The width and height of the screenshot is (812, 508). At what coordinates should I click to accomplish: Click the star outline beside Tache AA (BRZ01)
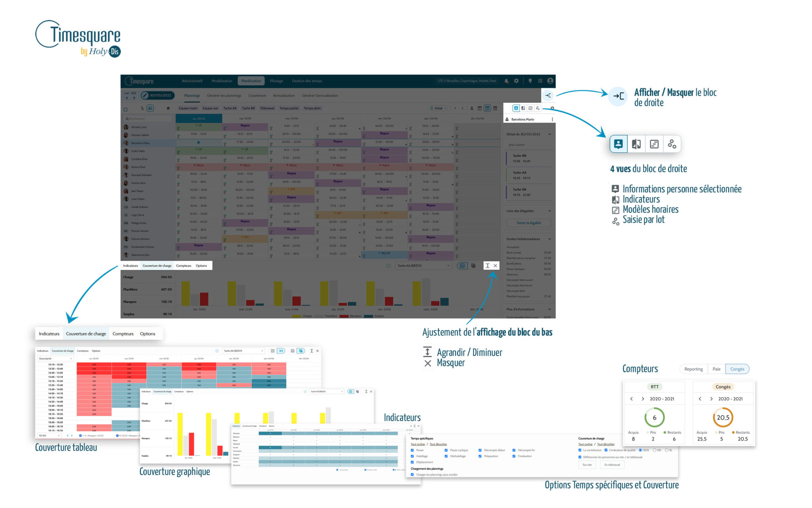tap(388, 266)
